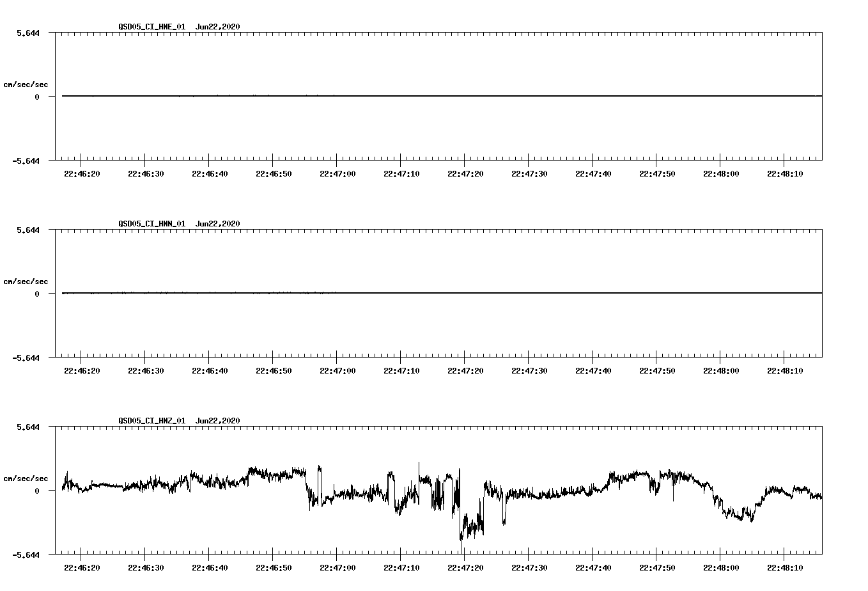Click the QSD05_CI_HNN_01 channel title
This screenshot has height=591, width=868.
pyautogui.click(x=152, y=224)
